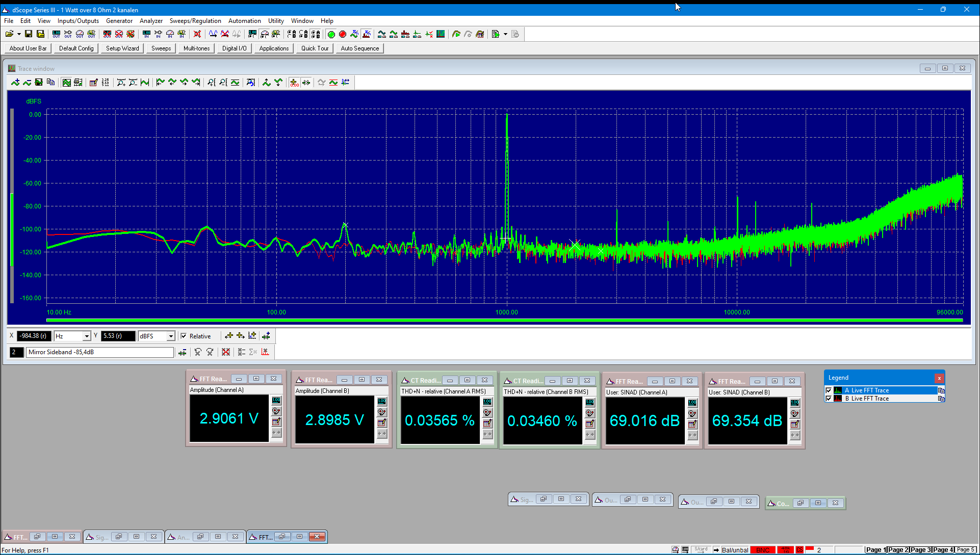Click the Auto Sequence button
Screen dimensions: 980x555
coord(360,48)
